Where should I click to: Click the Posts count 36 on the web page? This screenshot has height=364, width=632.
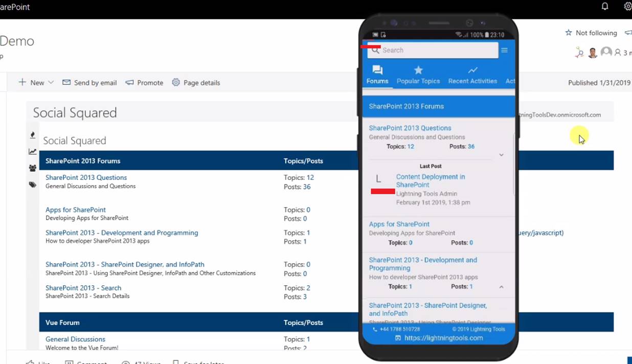[307, 187]
